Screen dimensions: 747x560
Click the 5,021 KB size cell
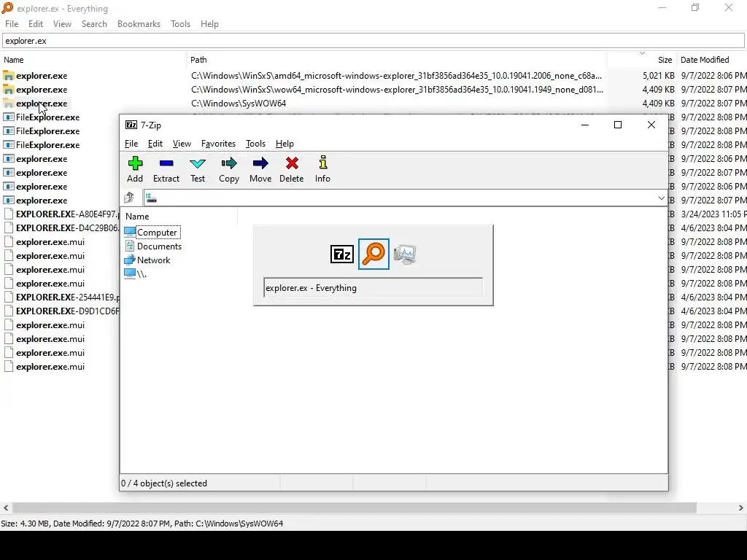coord(659,76)
